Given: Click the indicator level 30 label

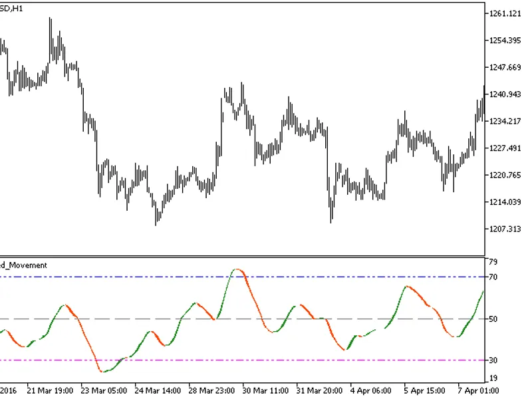Looking at the screenshot, I should (493, 360).
